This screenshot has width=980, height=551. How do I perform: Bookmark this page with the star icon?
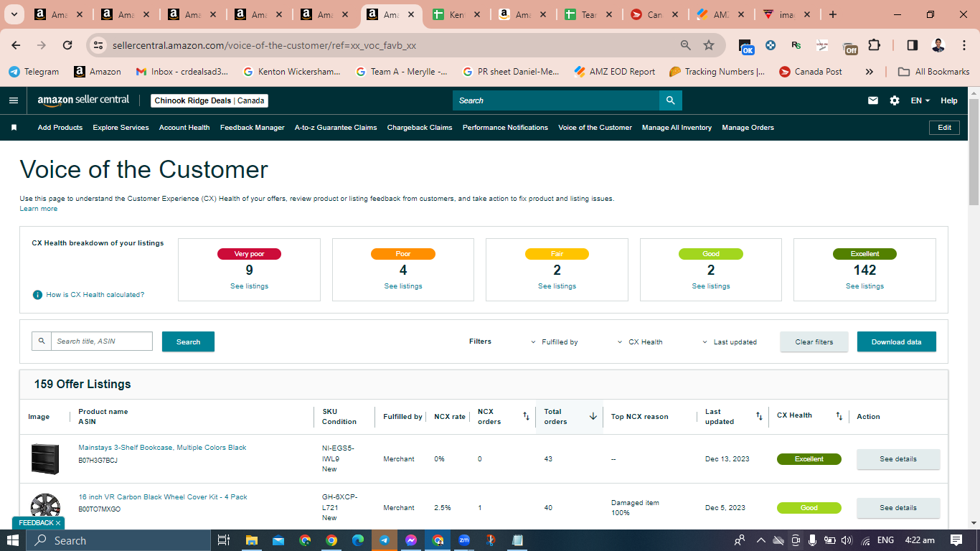(709, 45)
